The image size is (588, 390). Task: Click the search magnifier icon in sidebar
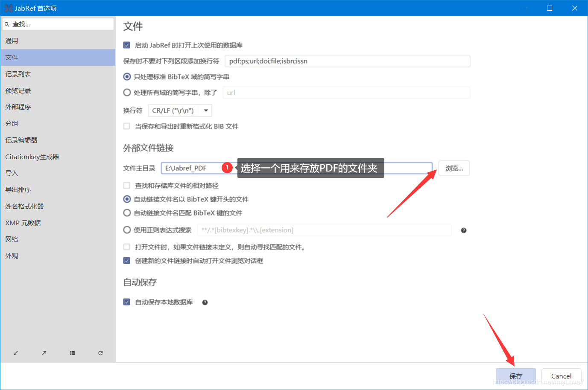pyautogui.click(x=7, y=24)
